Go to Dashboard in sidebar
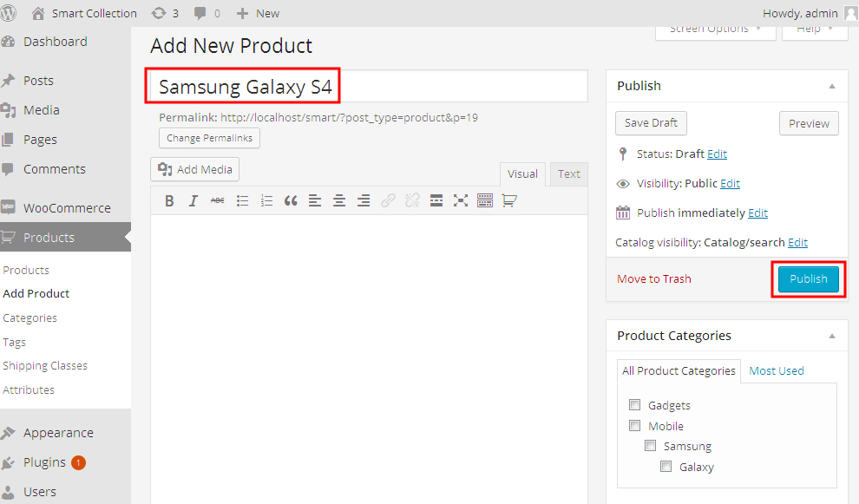 tap(55, 42)
